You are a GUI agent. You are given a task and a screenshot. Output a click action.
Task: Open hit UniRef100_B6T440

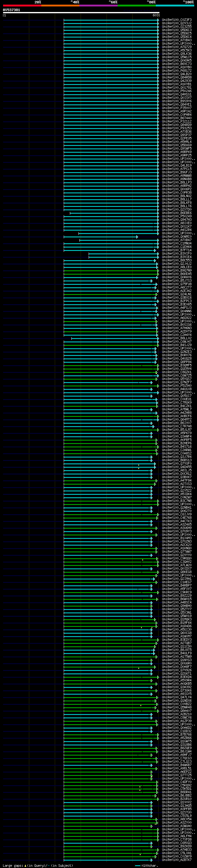177,118
